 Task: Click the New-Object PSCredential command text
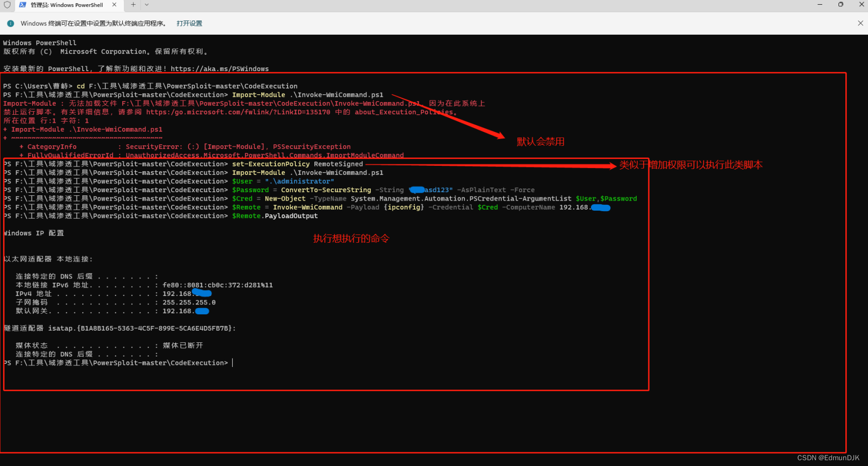point(435,199)
